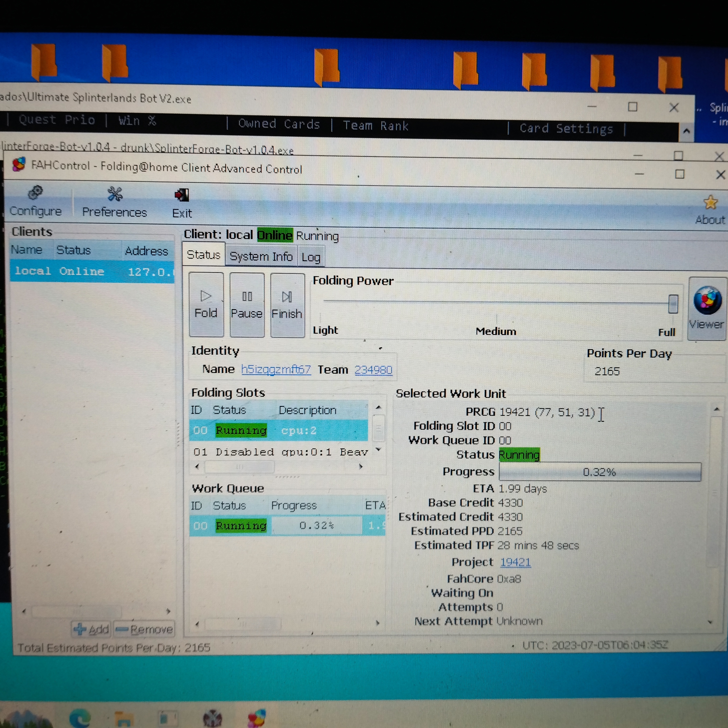Screen dimensions: 728x728
Task: Click the Full label under Folding Power
Action: (667, 332)
